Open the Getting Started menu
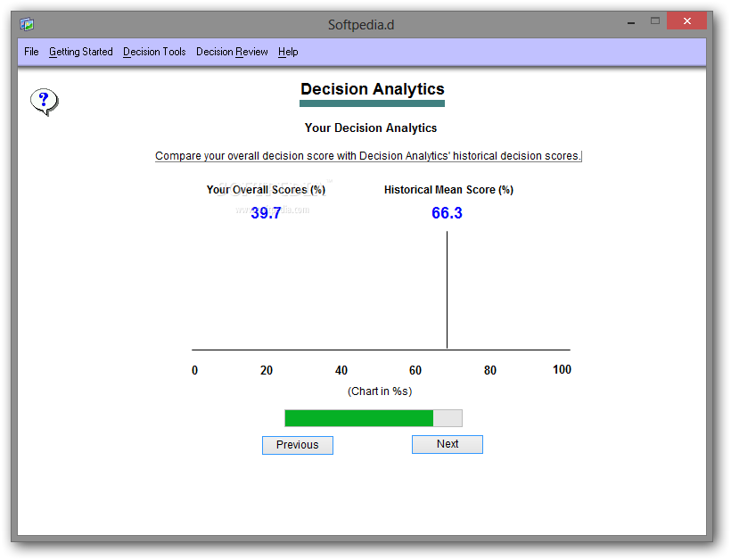The image size is (731, 560). (x=80, y=52)
